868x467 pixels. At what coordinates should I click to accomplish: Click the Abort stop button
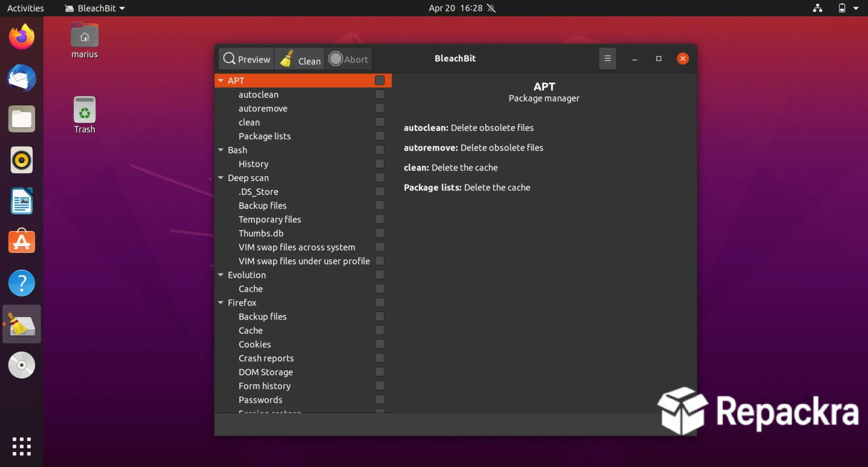tap(348, 59)
